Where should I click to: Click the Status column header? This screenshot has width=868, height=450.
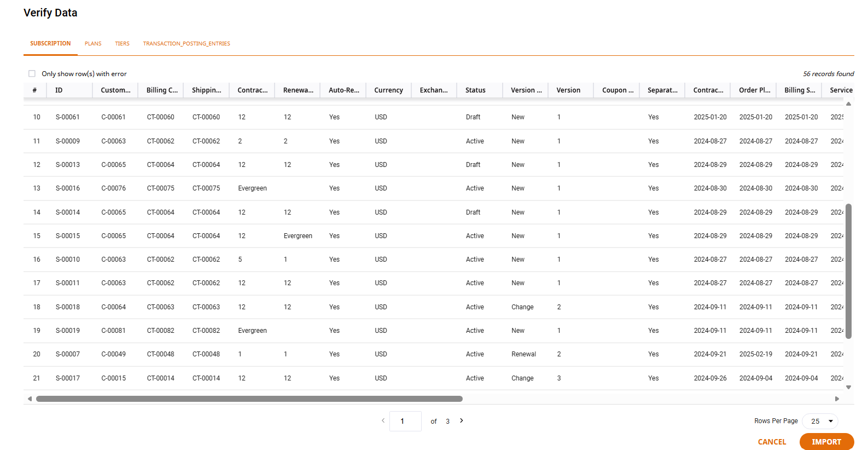tap(479, 90)
